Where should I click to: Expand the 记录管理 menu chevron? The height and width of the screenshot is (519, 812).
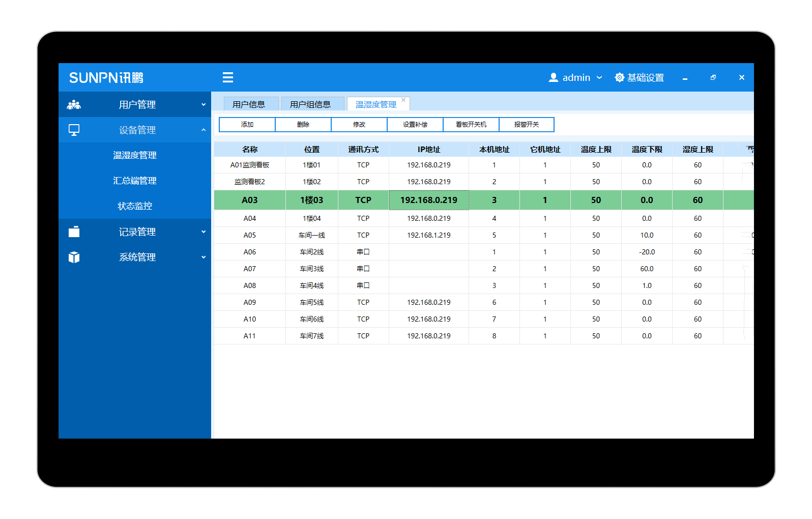tap(204, 232)
